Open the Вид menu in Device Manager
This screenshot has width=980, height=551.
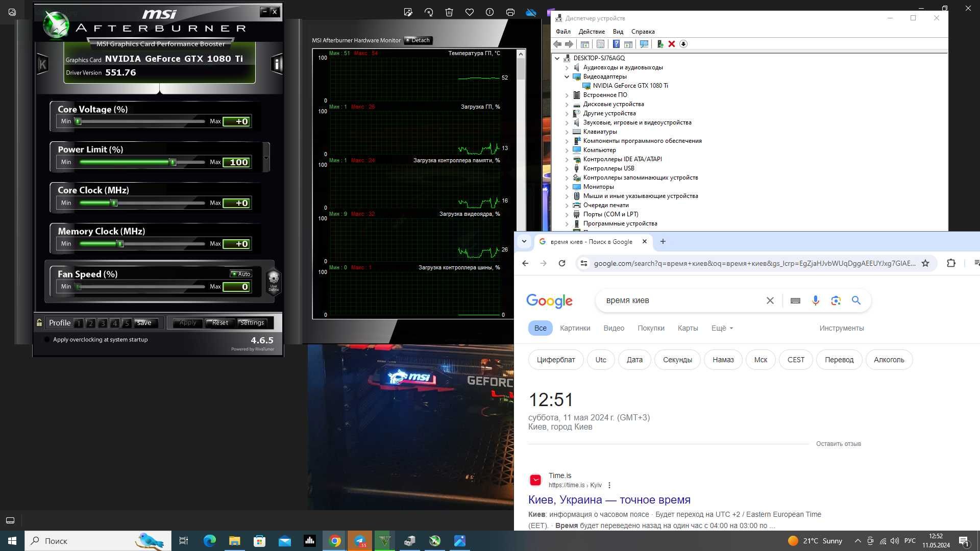tap(618, 32)
